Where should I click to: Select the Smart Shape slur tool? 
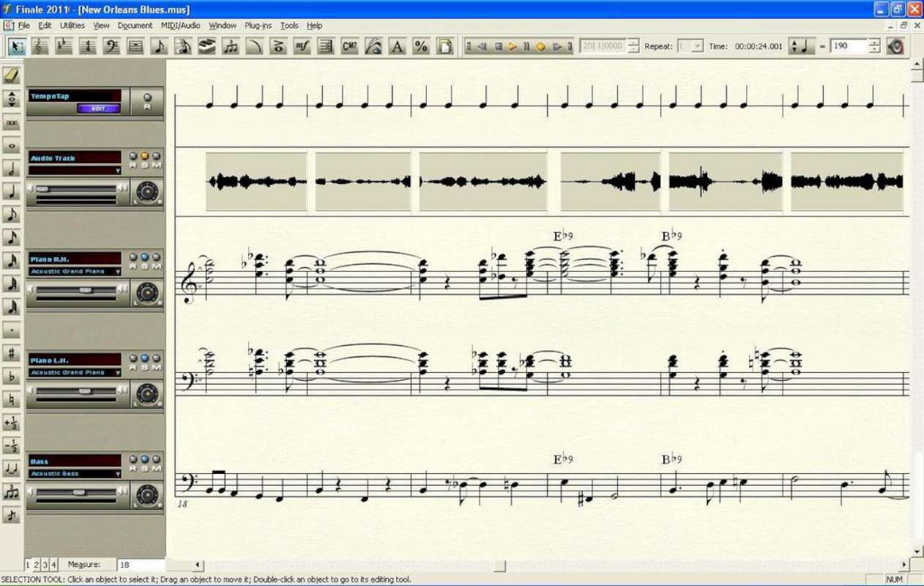[253, 45]
